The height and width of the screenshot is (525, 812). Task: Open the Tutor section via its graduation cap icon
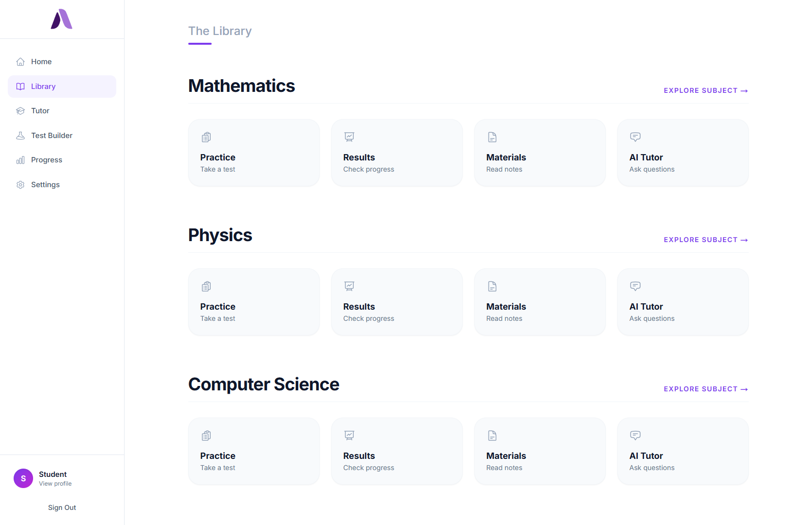coord(20,111)
